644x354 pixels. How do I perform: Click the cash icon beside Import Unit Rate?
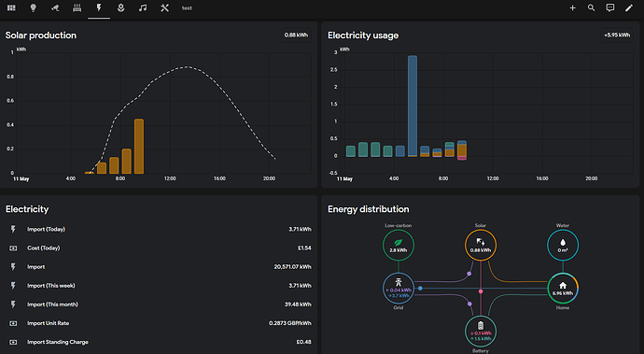[13, 323]
